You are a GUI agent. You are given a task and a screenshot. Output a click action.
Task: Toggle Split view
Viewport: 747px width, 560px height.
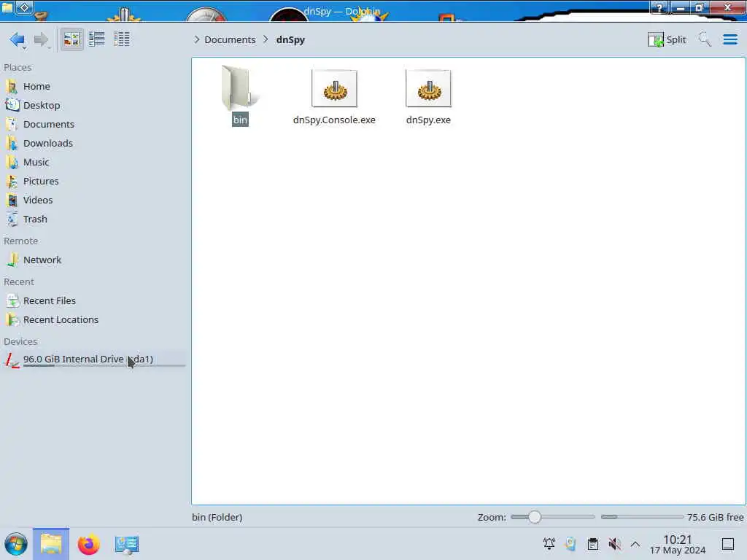click(667, 39)
